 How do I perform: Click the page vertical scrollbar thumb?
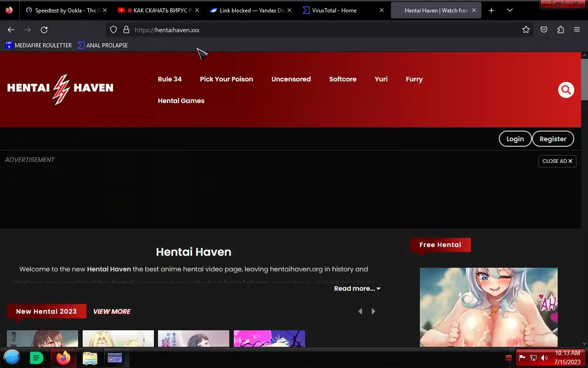(584, 79)
